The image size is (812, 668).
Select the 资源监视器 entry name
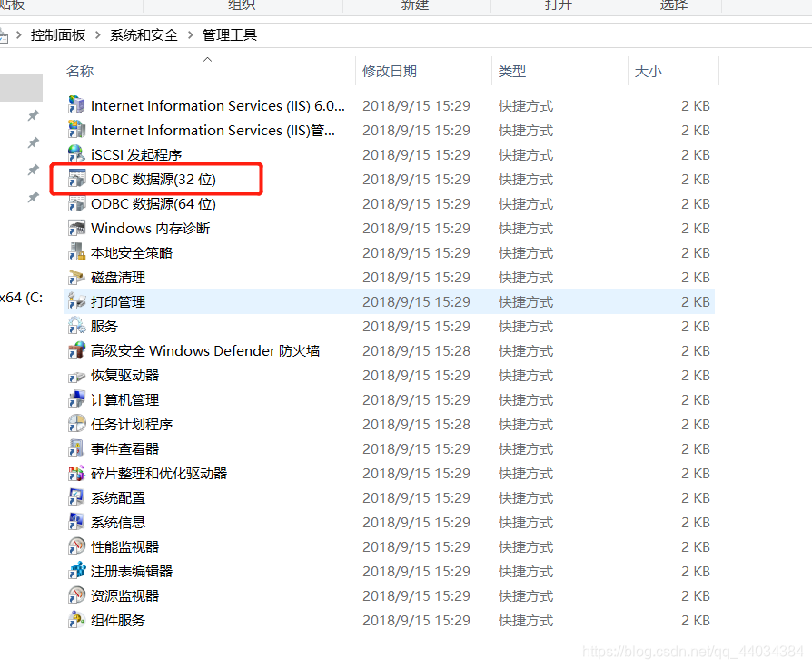[x=124, y=596]
